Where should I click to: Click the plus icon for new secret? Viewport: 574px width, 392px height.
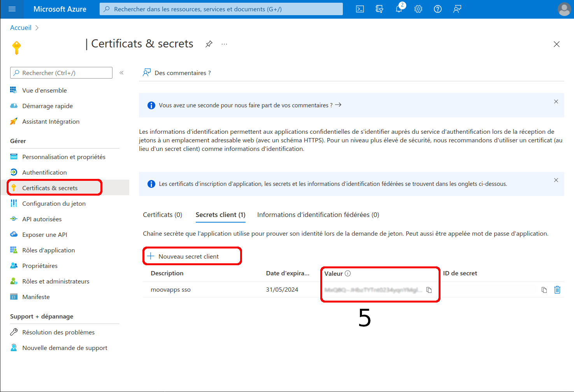(x=151, y=256)
